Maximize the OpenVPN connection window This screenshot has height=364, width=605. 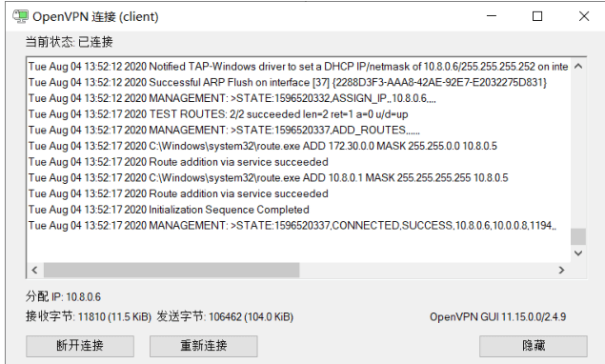(537, 16)
